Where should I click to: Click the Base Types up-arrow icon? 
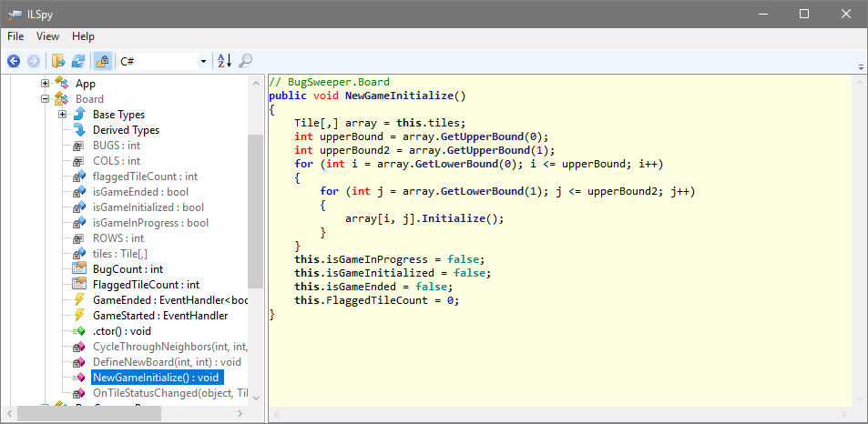(x=80, y=115)
